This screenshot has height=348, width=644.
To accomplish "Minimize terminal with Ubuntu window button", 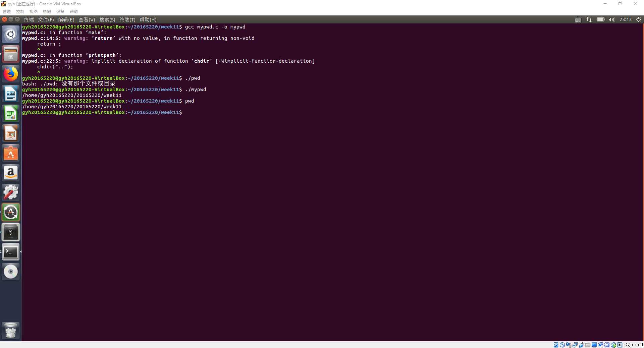I will [11, 19].
